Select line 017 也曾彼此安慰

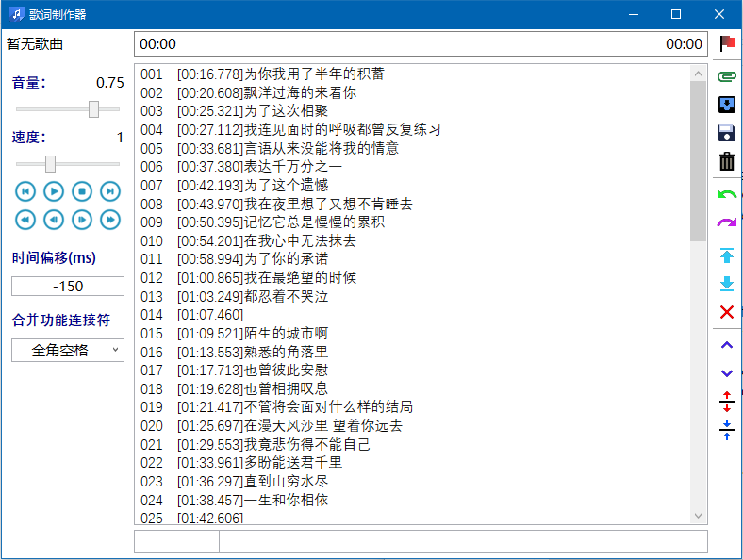point(412,370)
